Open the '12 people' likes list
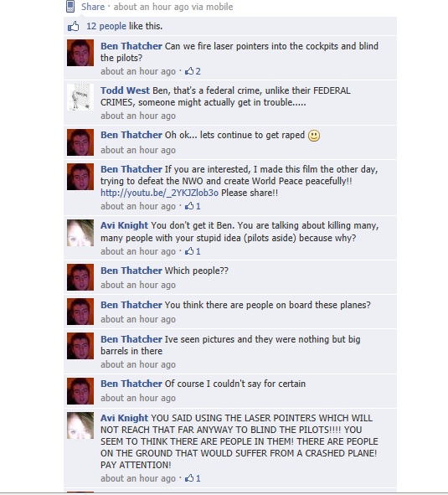The image size is (448, 495). (106, 26)
